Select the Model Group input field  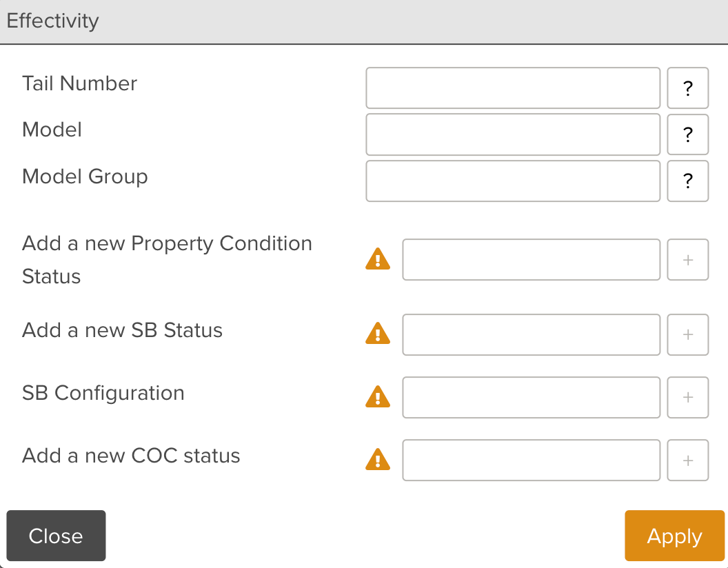point(513,181)
